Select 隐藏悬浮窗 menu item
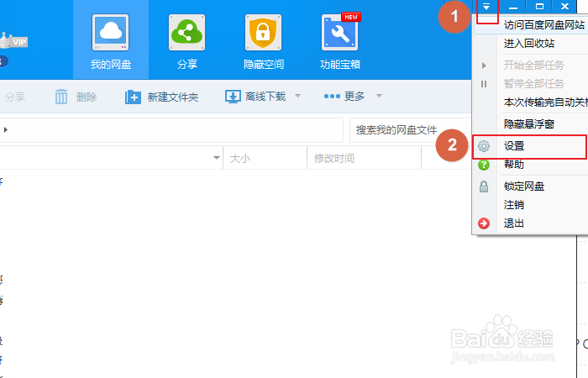This screenshot has width=588, height=378. (528, 123)
